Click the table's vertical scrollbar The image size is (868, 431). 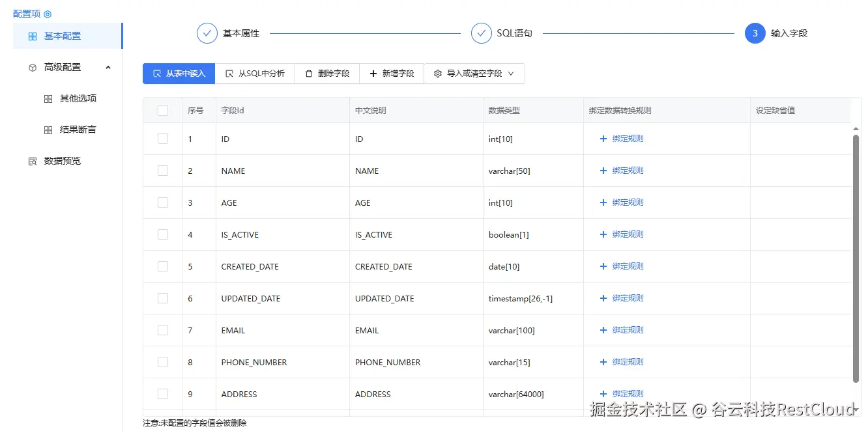tap(856, 258)
